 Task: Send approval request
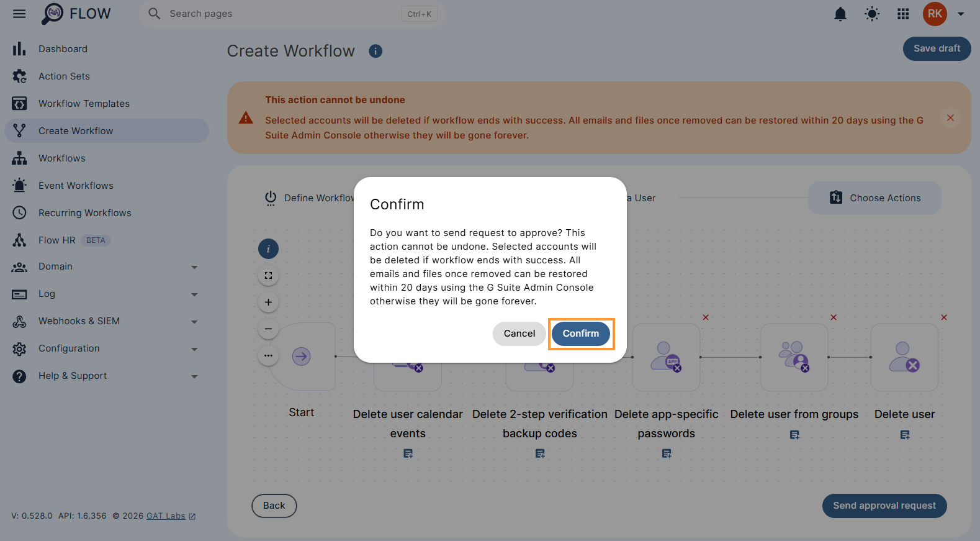tap(884, 506)
